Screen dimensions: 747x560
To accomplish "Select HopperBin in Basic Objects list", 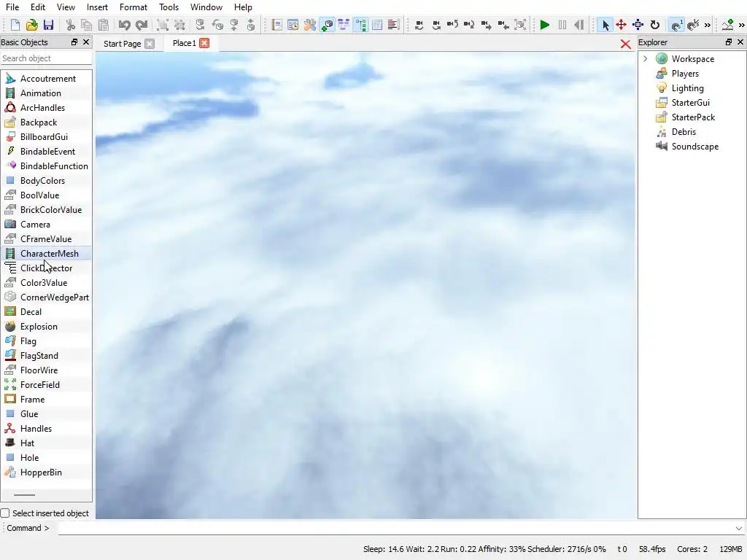I will click(x=46, y=472).
